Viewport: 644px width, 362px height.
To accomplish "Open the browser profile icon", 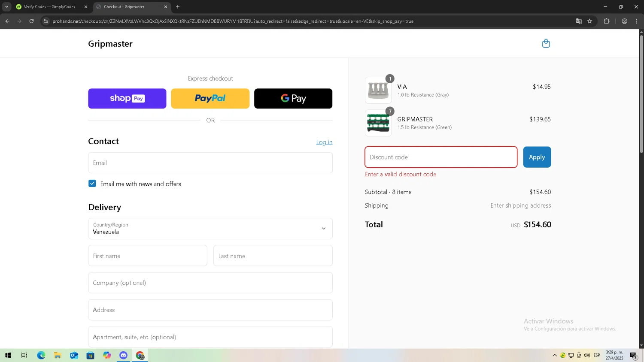I will click(624, 21).
